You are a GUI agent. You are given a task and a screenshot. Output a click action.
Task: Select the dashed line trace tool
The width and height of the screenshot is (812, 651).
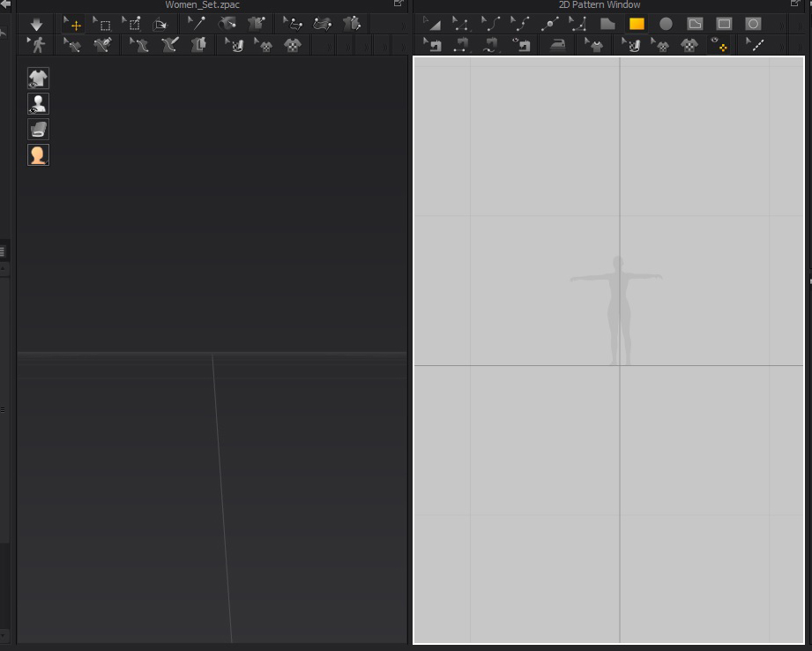pyautogui.click(x=755, y=46)
